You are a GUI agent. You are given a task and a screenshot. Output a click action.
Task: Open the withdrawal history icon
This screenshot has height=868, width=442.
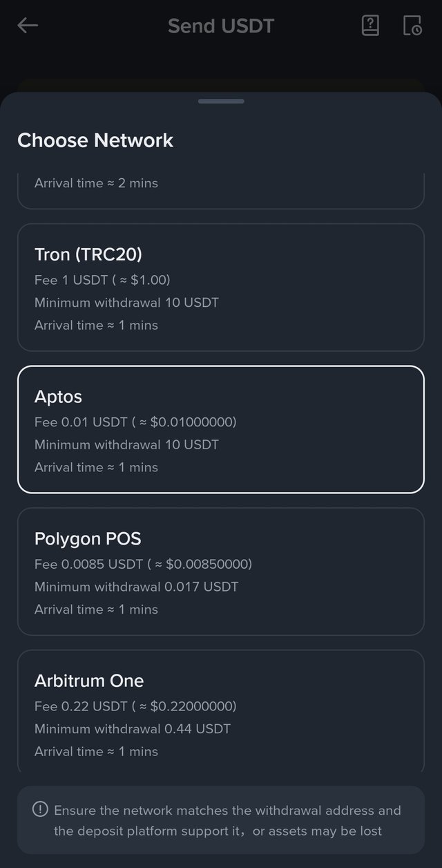(412, 26)
